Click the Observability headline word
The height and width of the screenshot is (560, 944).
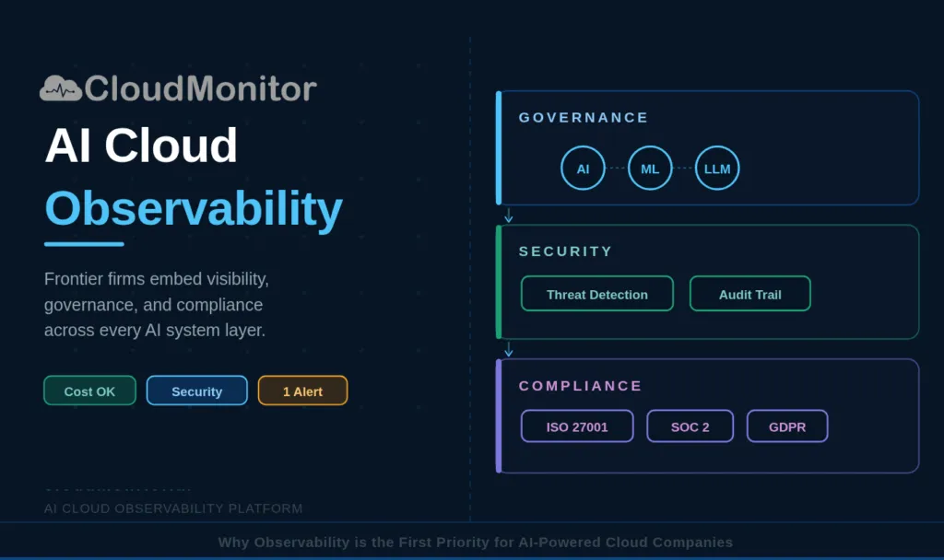pos(194,209)
